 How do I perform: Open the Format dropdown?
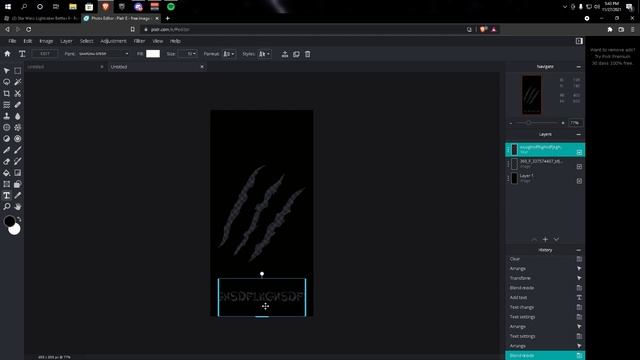coord(229,54)
